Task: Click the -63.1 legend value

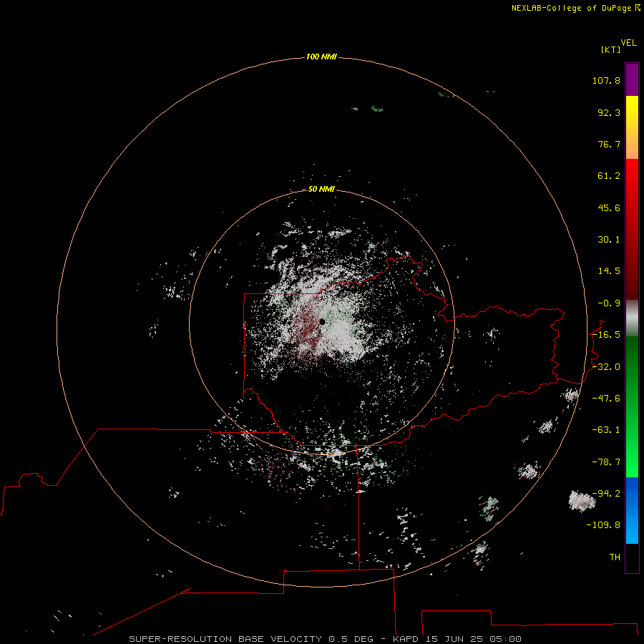Action: tap(606, 430)
